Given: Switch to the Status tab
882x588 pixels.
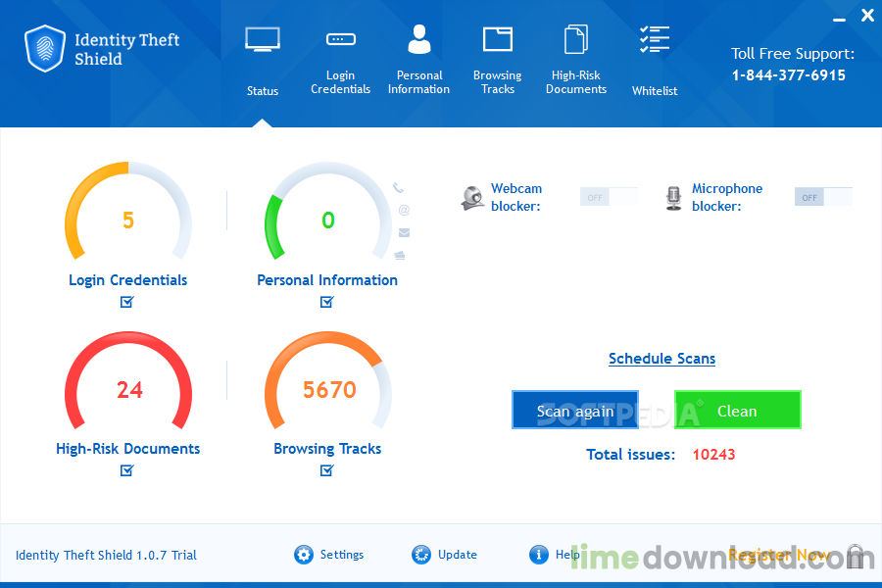Looking at the screenshot, I should point(262,61).
